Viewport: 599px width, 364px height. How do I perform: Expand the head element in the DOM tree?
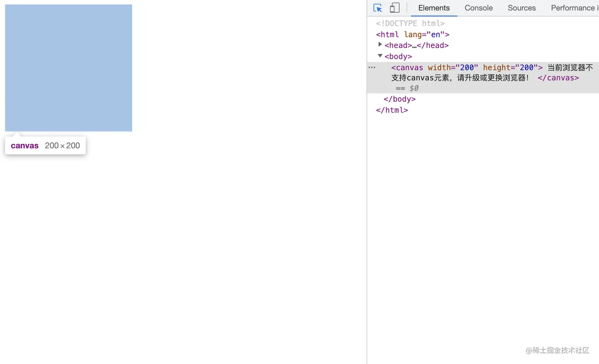coord(380,44)
